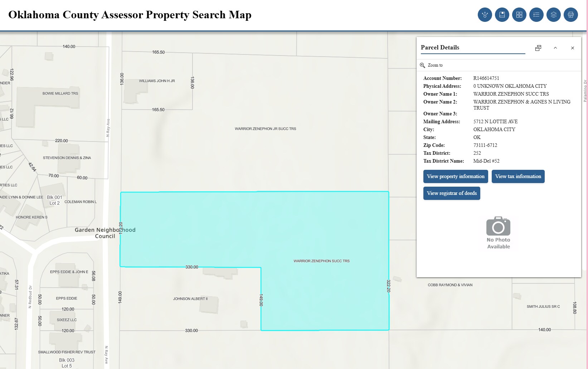
Task: Click View tax information
Action: coord(518,176)
